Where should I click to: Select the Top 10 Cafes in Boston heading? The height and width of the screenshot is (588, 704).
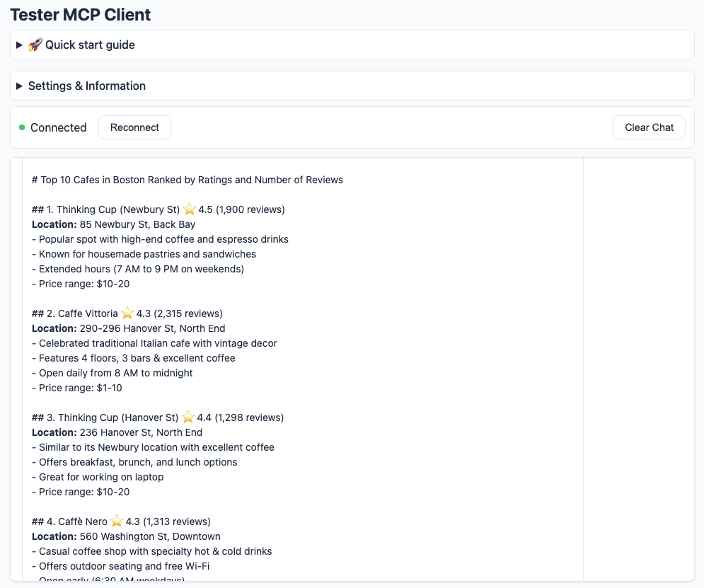(x=187, y=180)
